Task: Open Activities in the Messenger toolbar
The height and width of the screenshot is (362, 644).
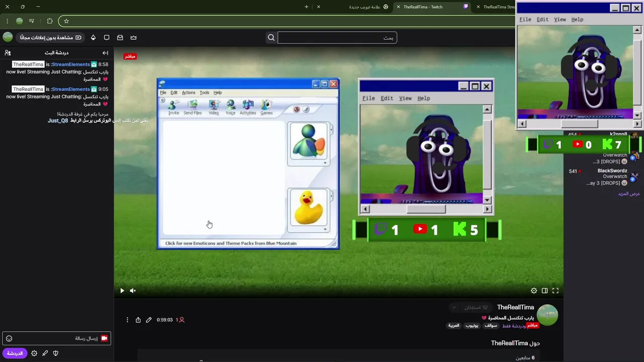Action: 248,107
